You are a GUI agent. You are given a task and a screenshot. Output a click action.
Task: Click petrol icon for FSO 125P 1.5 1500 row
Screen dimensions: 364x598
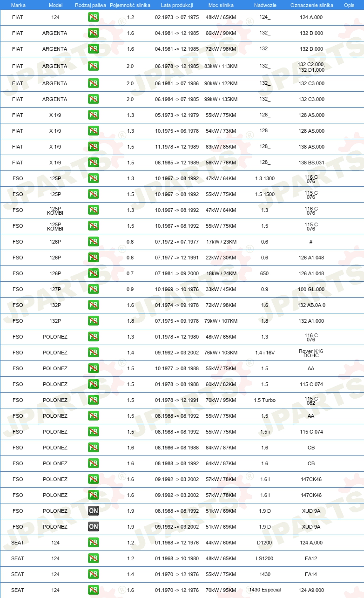(93, 194)
